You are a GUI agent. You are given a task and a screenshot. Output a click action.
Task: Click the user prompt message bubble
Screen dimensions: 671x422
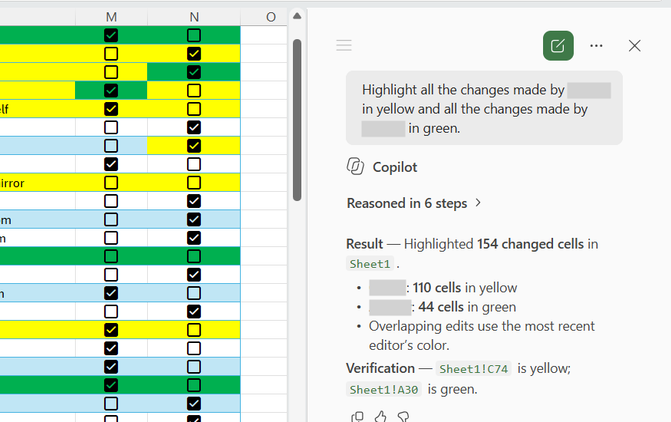[484, 108]
